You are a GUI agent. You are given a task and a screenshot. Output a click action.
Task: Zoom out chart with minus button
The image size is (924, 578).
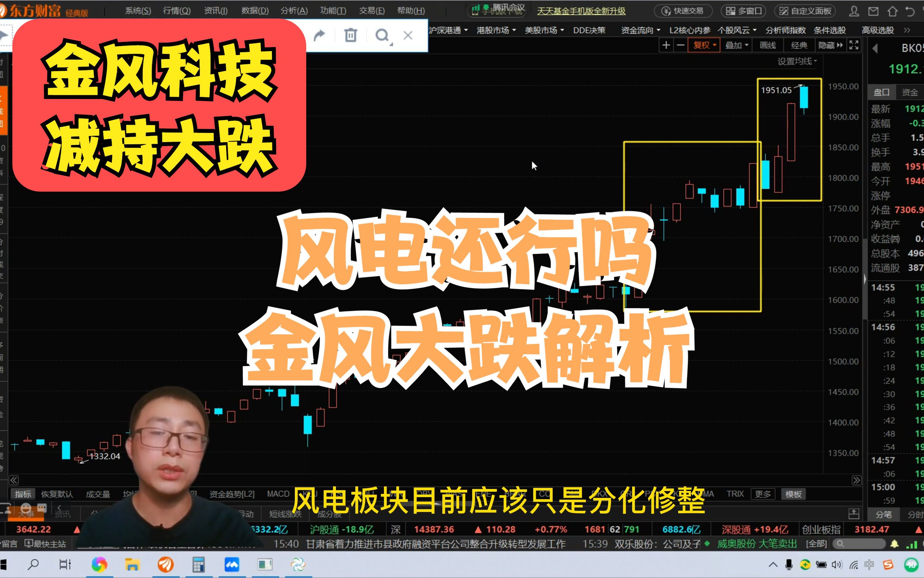pyautogui.click(x=680, y=45)
